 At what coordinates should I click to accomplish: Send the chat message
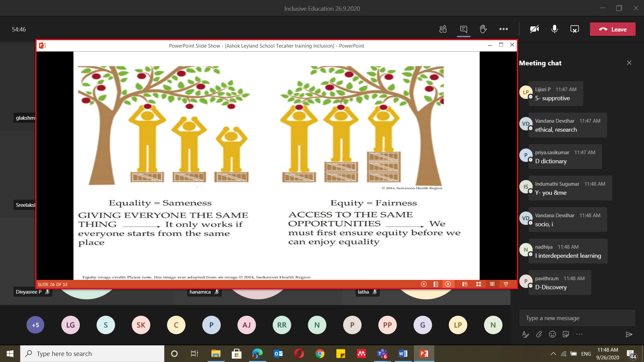(x=629, y=334)
